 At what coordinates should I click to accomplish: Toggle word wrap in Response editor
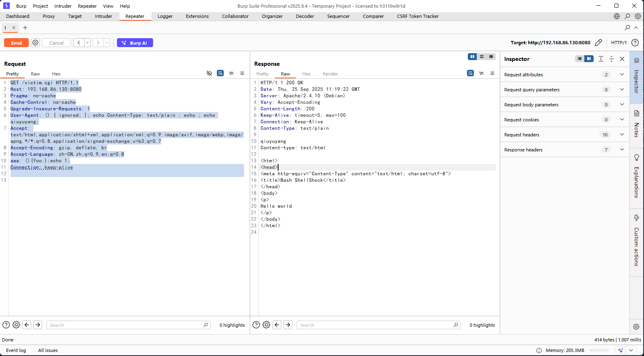click(x=470, y=73)
